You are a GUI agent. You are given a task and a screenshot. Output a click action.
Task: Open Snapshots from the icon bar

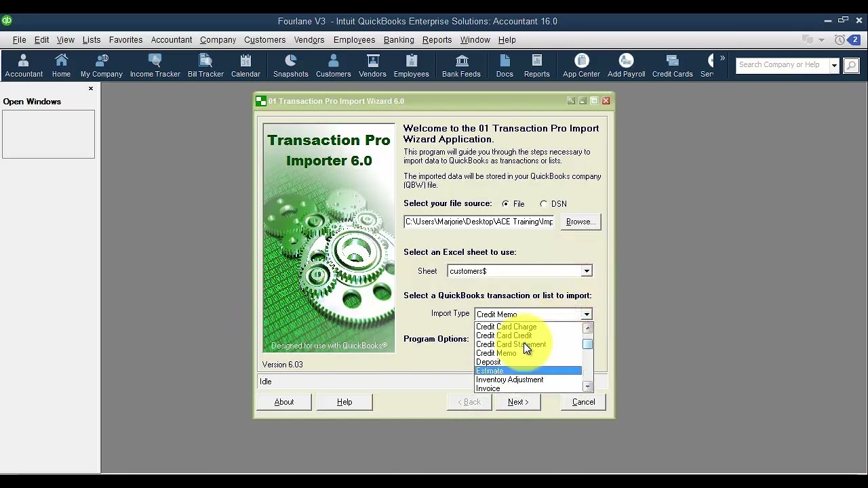tap(291, 66)
